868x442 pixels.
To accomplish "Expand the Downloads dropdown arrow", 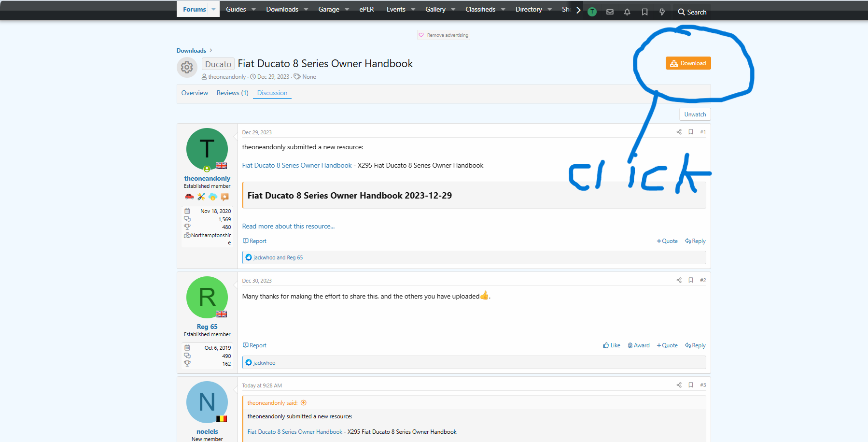I will (306, 9).
